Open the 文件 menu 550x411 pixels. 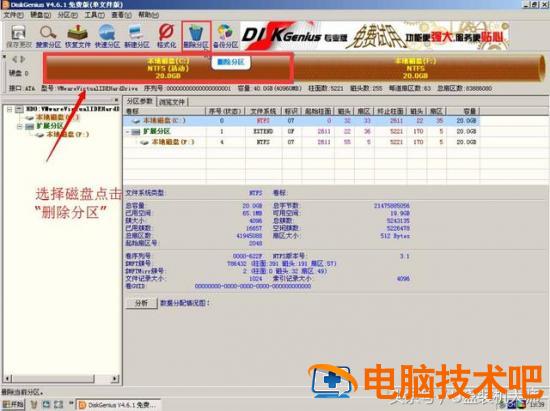click(x=13, y=15)
